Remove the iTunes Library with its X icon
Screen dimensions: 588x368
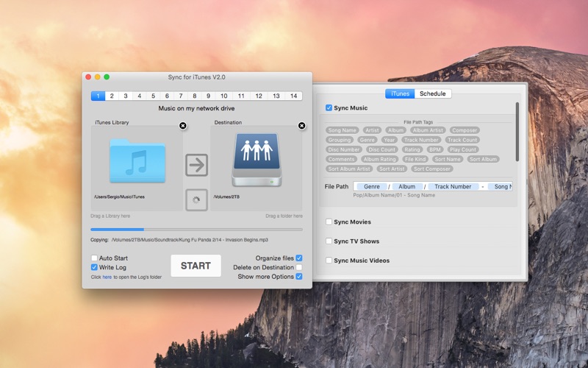[183, 125]
